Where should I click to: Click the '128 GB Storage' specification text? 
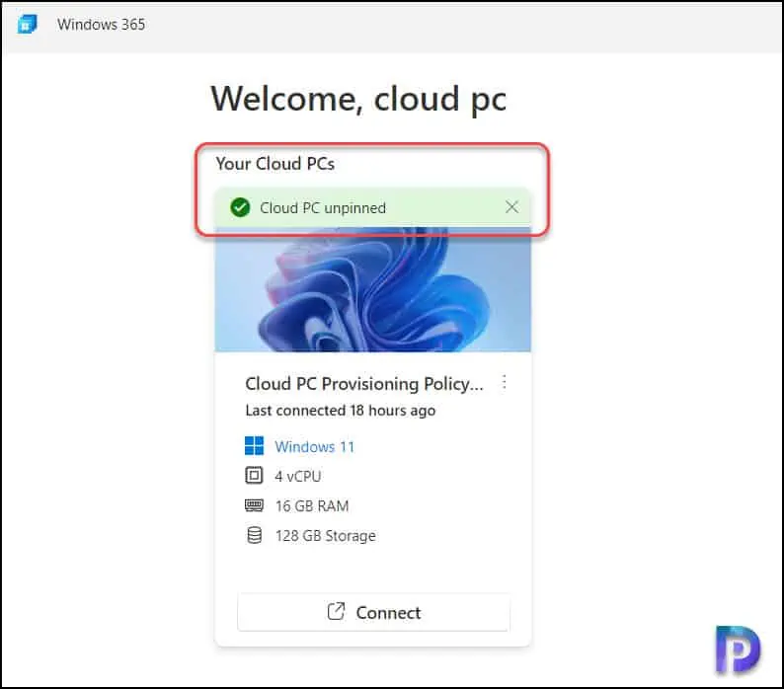326,536
